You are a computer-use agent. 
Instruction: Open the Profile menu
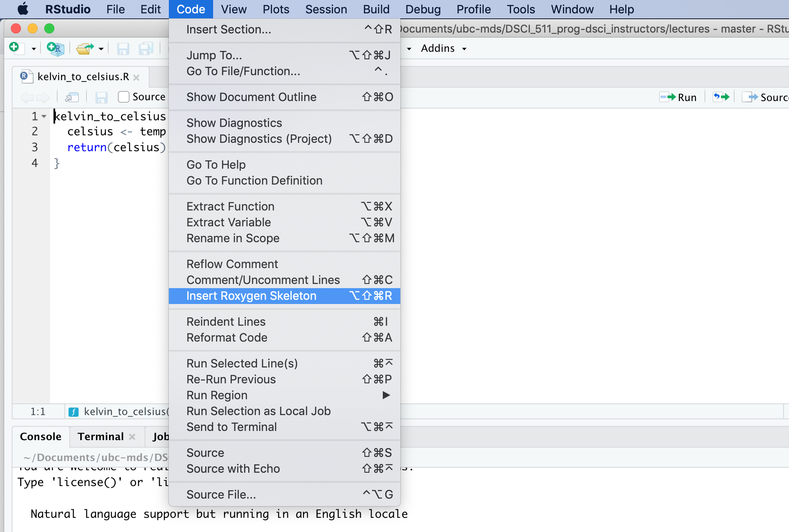[473, 9]
